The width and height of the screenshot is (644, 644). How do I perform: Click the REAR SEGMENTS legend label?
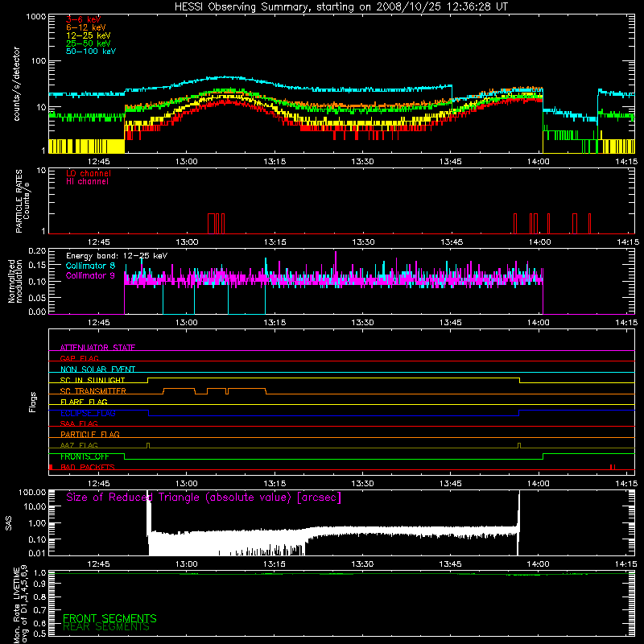[106, 626]
